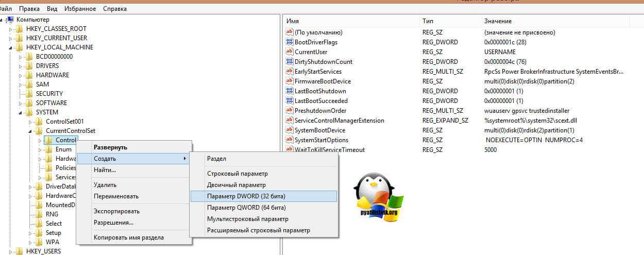Select the Control tree key
Screen dimensions: 644x255
point(65,140)
